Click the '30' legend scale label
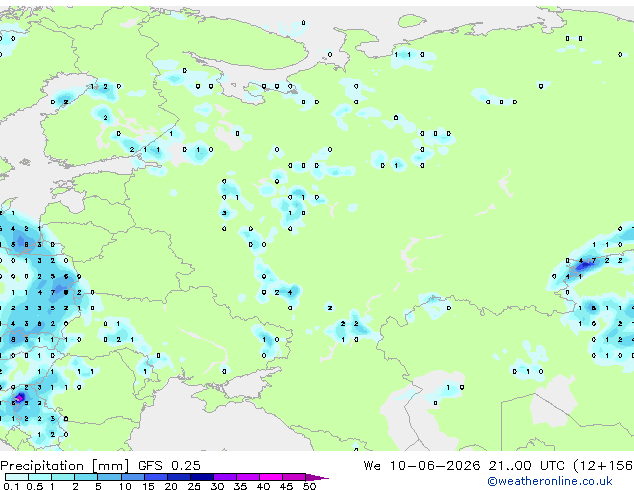Viewport: 634px width, 490px height. pos(217,486)
